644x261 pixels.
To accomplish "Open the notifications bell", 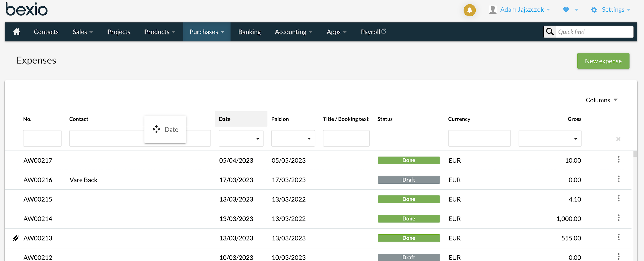I will [x=469, y=10].
